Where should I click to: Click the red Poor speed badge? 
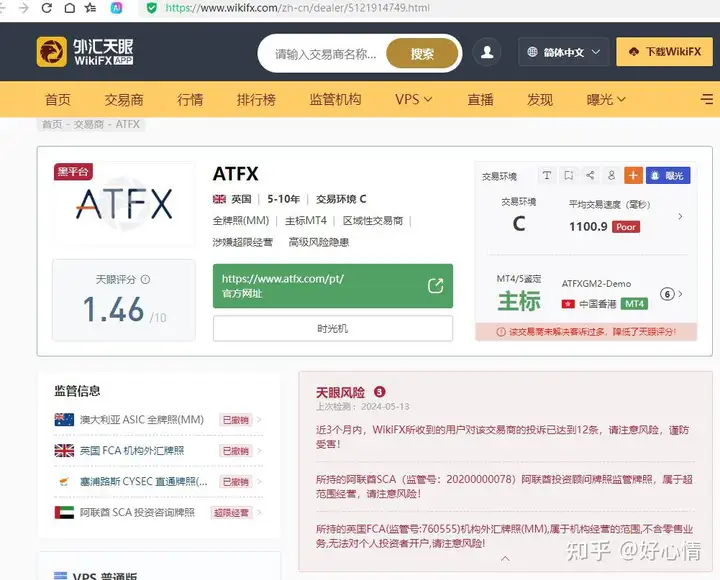(626, 227)
